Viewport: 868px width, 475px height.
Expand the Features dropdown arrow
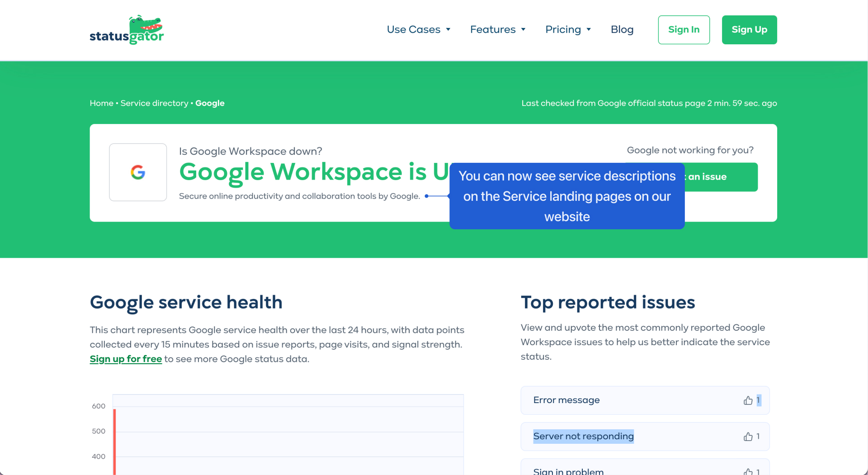(523, 30)
